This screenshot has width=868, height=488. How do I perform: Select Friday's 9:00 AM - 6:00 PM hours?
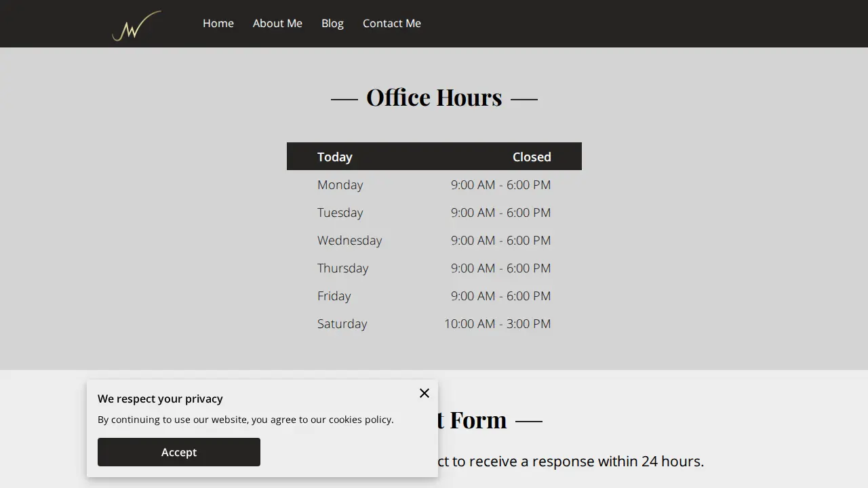click(x=500, y=296)
